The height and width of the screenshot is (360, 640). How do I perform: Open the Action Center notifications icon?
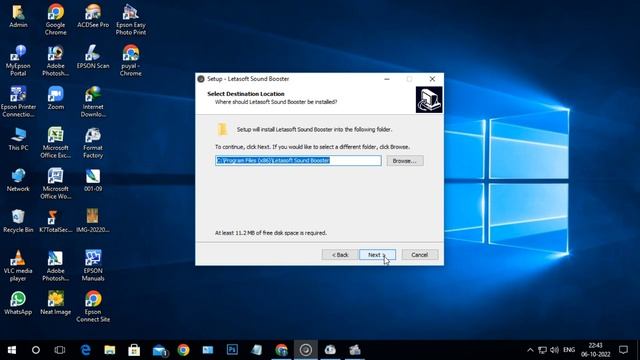(x=623, y=350)
